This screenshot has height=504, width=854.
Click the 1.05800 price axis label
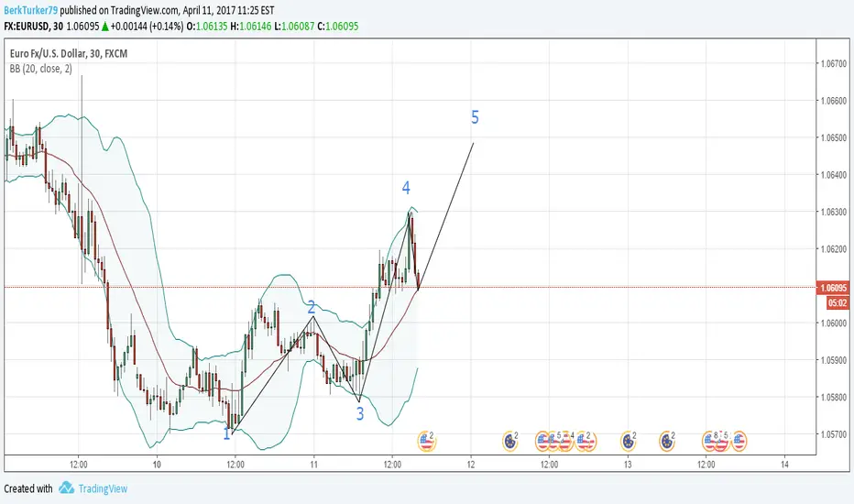834,397
